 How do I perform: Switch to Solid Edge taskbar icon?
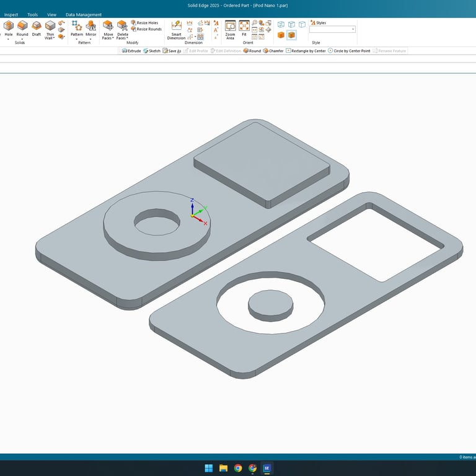(x=267, y=468)
